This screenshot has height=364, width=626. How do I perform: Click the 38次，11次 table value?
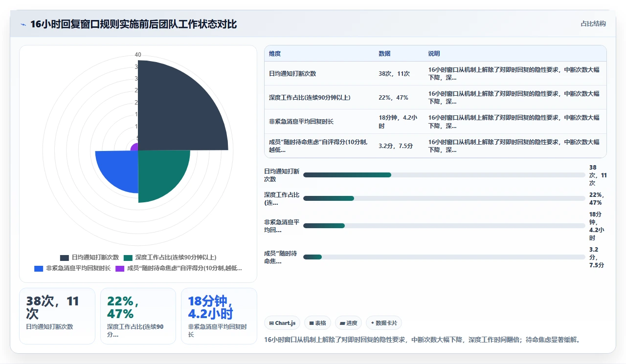click(x=394, y=74)
